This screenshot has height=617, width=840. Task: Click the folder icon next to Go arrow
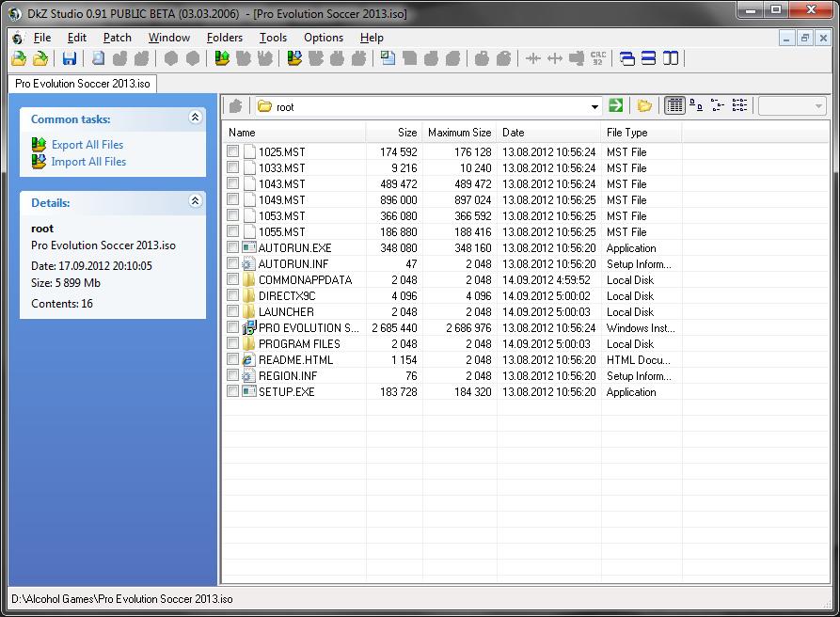point(644,105)
